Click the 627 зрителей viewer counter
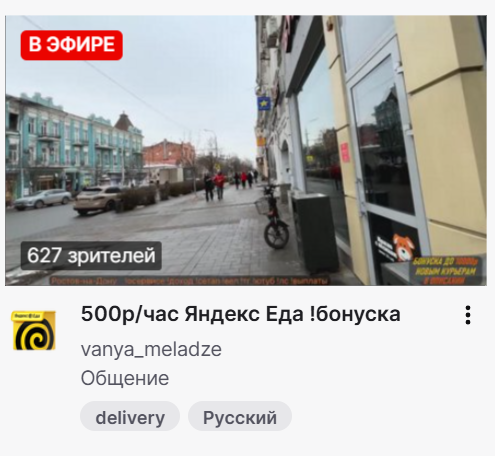 coord(91,255)
